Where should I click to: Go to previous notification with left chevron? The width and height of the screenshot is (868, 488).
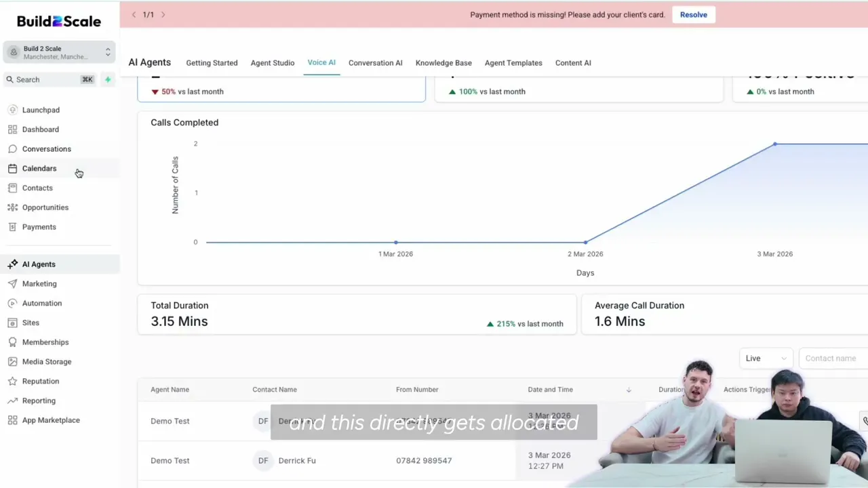(134, 14)
